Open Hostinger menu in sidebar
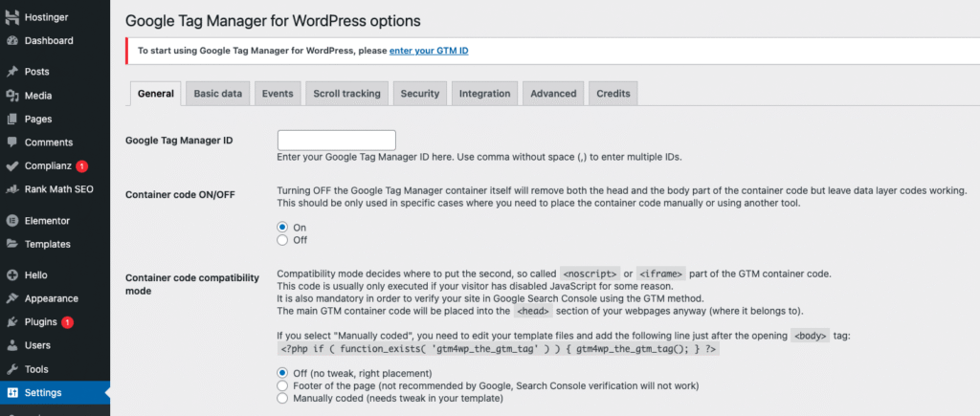Image resolution: width=980 pixels, height=416 pixels. pos(55,17)
